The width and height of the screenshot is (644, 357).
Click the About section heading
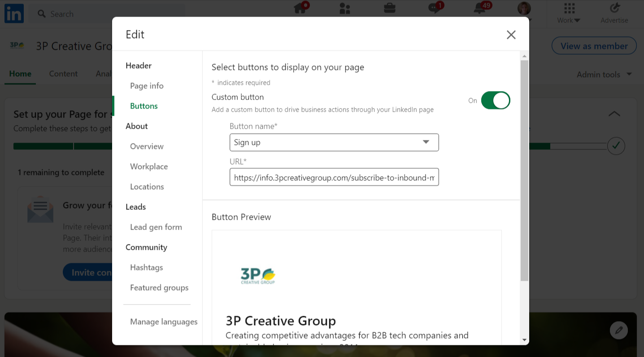tap(137, 126)
